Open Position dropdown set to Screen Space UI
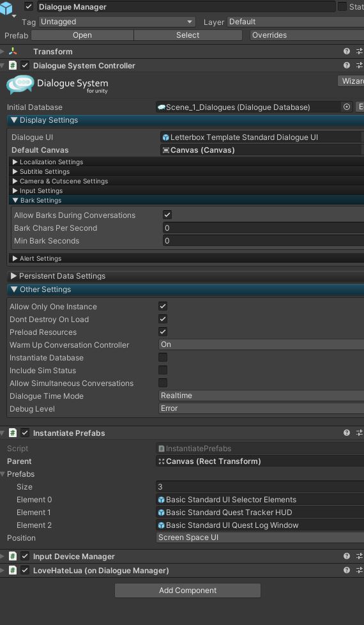This screenshot has height=625, width=364. tap(260, 537)
